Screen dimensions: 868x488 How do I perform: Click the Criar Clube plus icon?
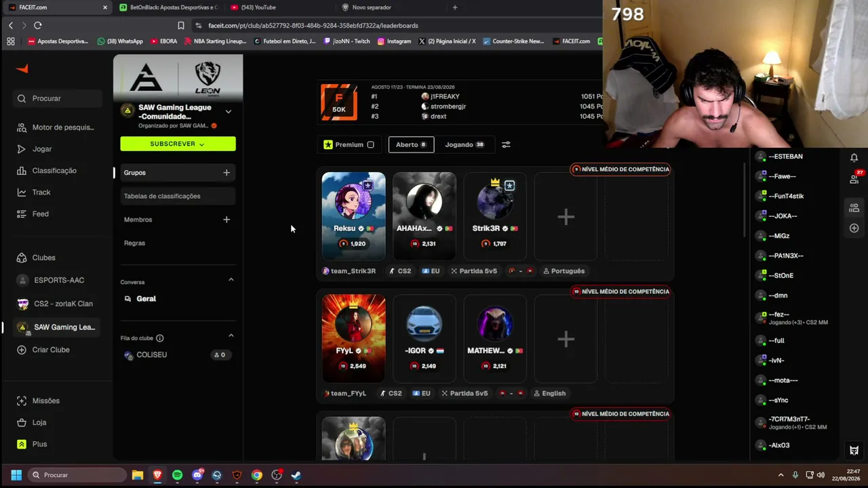22,350
